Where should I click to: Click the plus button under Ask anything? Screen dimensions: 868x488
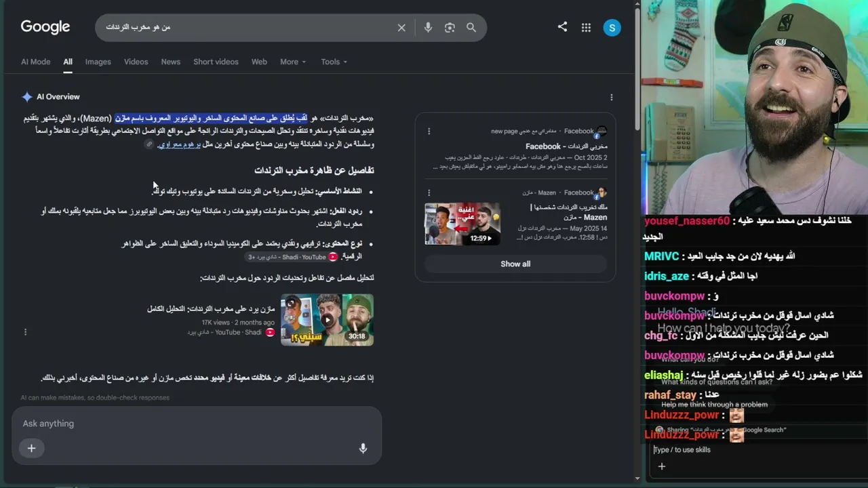click(x=31, y=448)
